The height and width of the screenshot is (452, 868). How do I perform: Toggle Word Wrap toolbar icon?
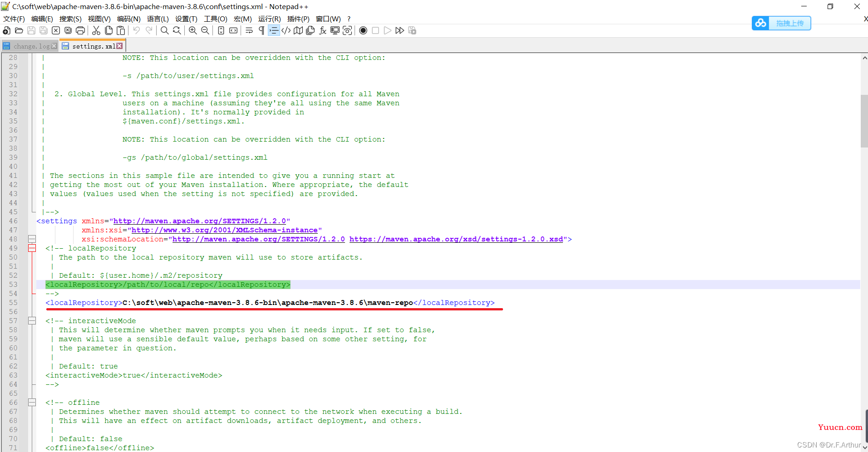click(x=249, y=30)
